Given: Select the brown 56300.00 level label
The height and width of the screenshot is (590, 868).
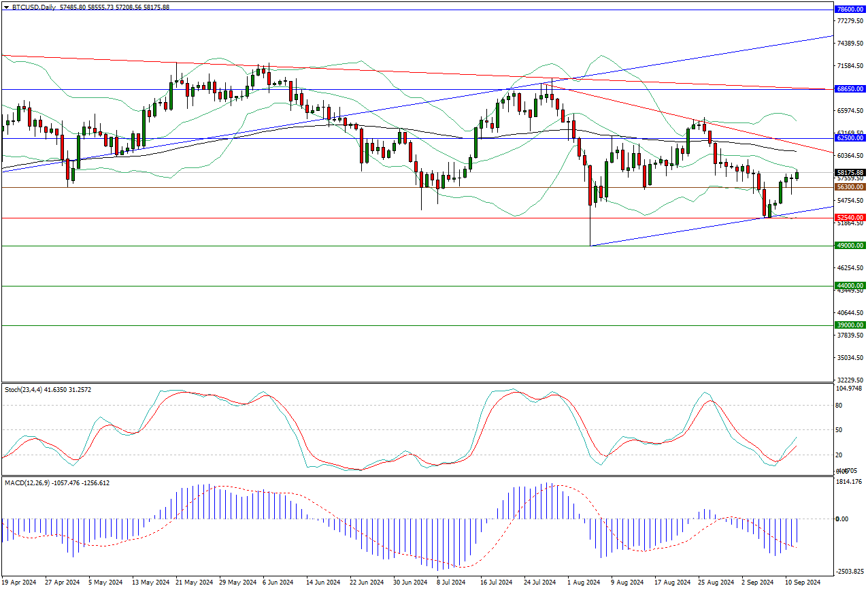Looking at the screenshot, I should coord(850,187).
